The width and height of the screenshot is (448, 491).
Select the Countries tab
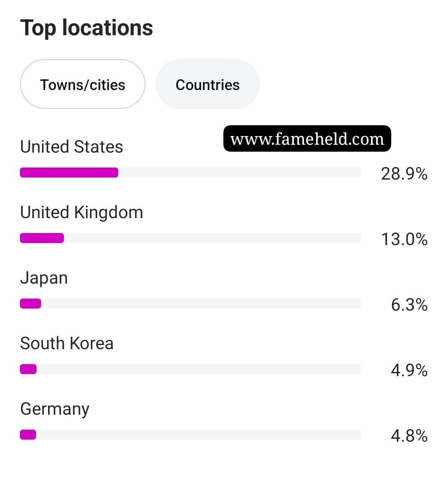click(x=208, y=84)
